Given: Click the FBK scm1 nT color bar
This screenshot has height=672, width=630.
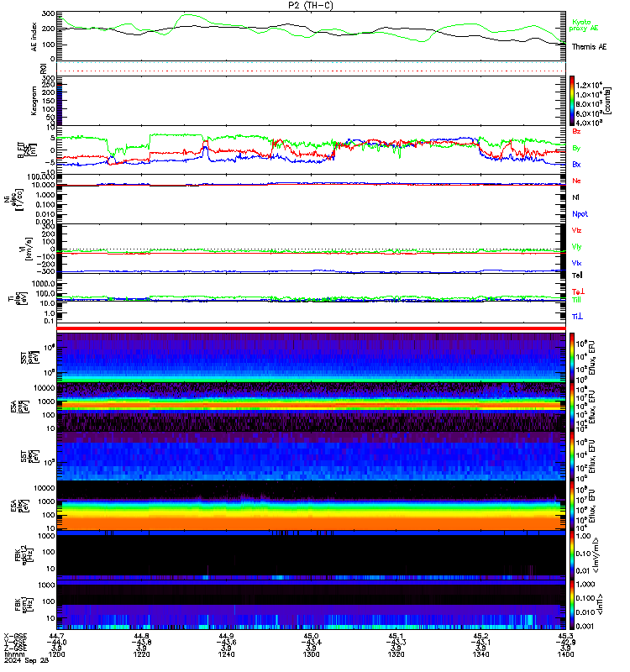Looking at the screenshot, I should tap(572, 604).
